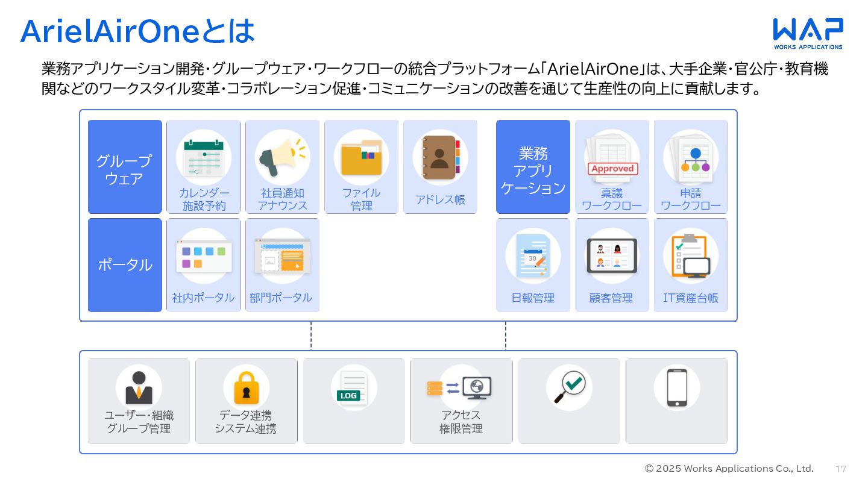Select the 日報管理 label
868x488 pixels.
533,298
